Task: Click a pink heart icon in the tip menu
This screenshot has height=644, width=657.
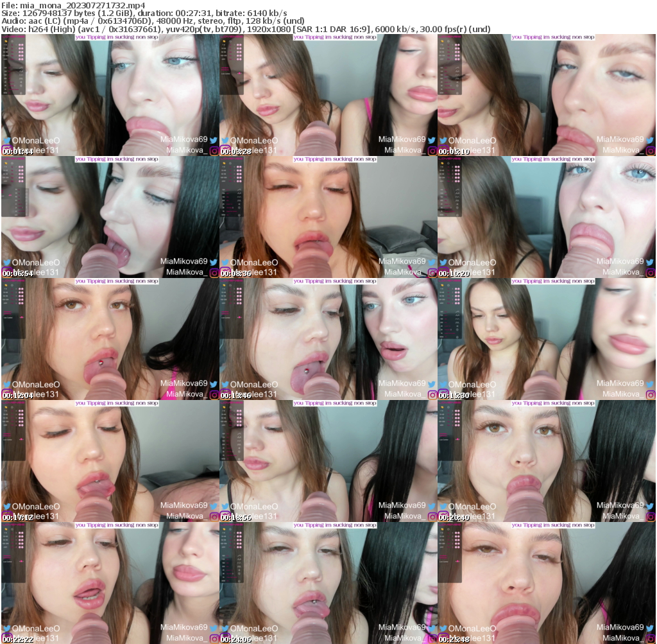Action: (x=21, y=45)
